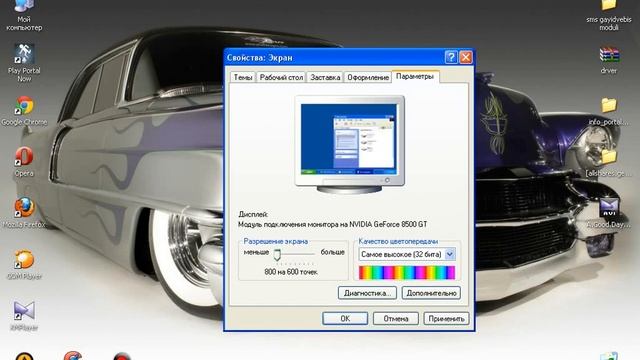Select the GOM Player desktop shortcut
Image resolution: width=640 pixels, height=360 pixels.
click(24, 264)
